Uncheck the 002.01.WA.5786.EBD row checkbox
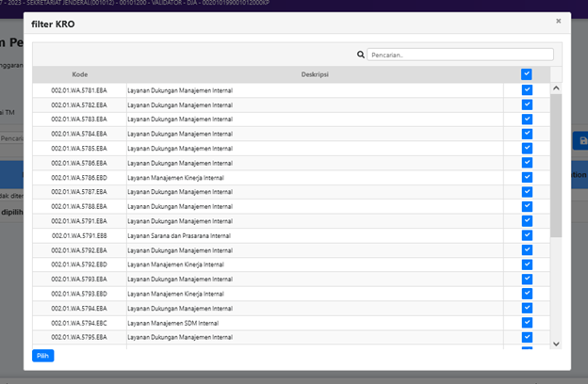This screenshot has height=384, width=588. tap(527, 177)
